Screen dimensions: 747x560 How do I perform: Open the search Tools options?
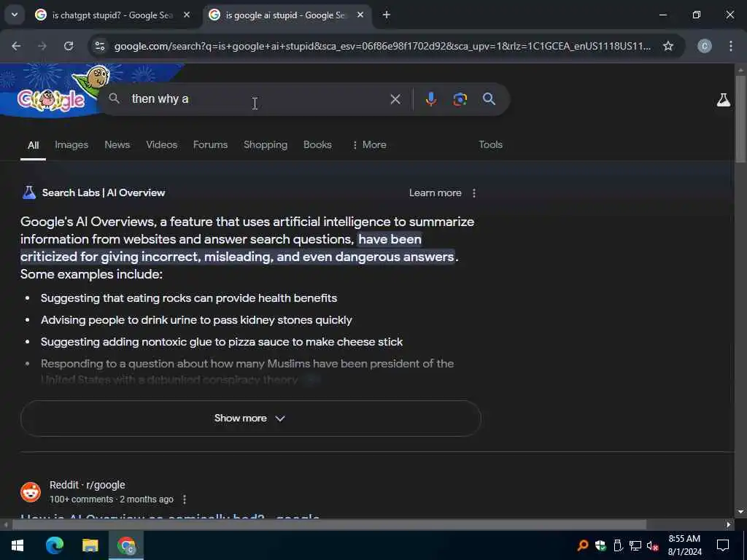[x=490, y=145]
